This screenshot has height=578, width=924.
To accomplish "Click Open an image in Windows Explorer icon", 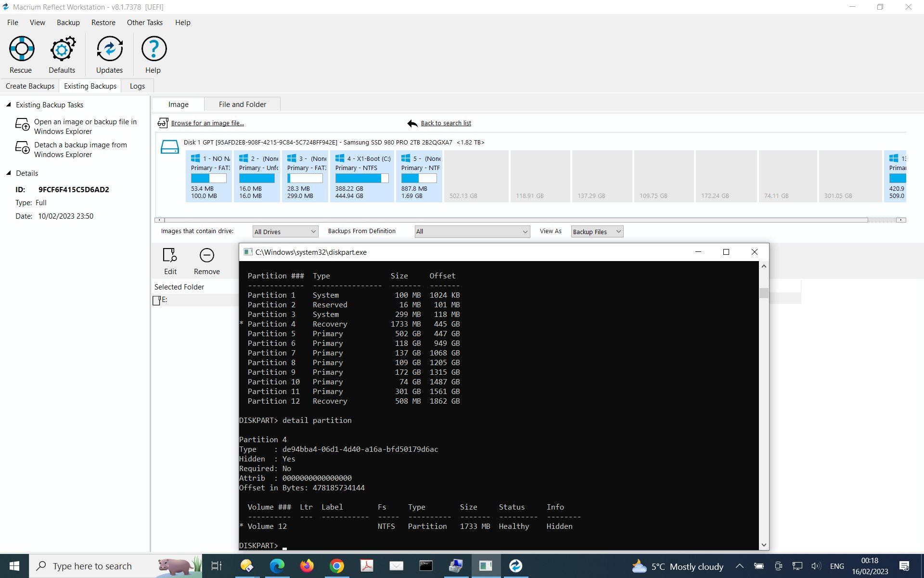I will coord(23,124).
